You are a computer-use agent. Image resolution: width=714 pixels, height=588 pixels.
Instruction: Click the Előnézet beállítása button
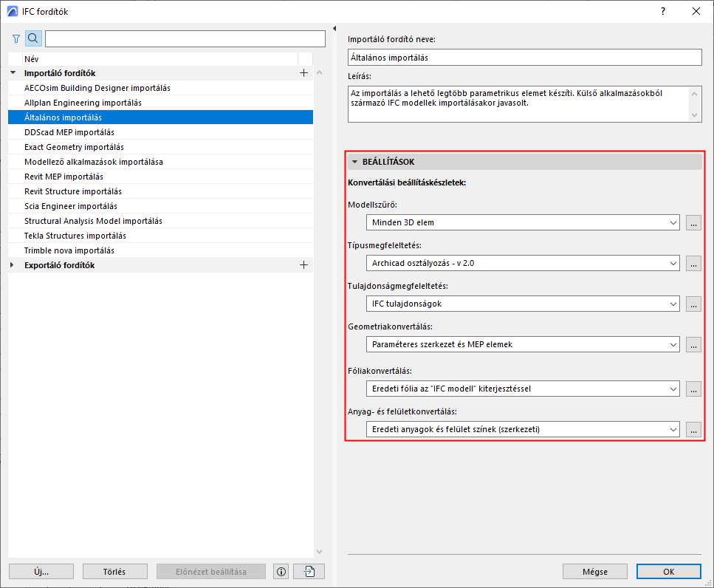click(x=211, y=572)
